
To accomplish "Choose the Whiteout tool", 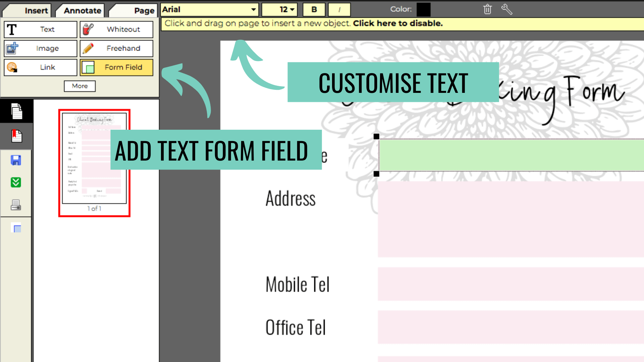I will pyautogui.click(x=116, y=29).
